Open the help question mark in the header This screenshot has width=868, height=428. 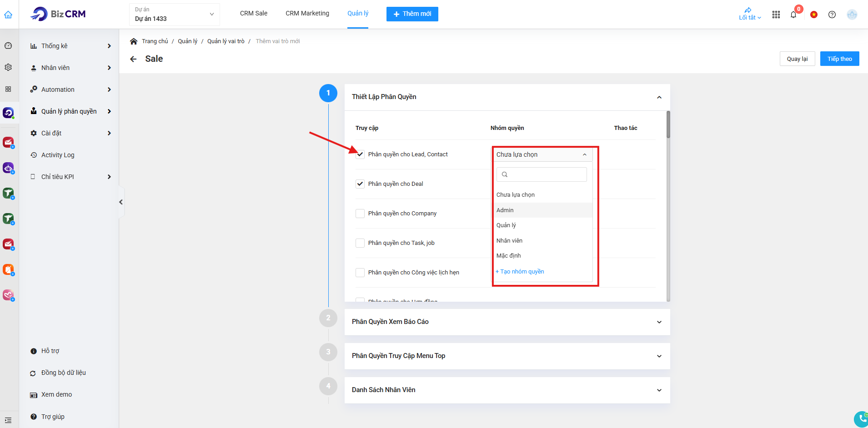832,15
